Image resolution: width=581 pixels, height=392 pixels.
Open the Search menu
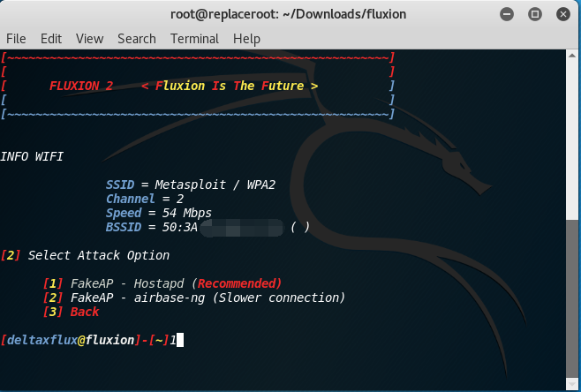137,39
